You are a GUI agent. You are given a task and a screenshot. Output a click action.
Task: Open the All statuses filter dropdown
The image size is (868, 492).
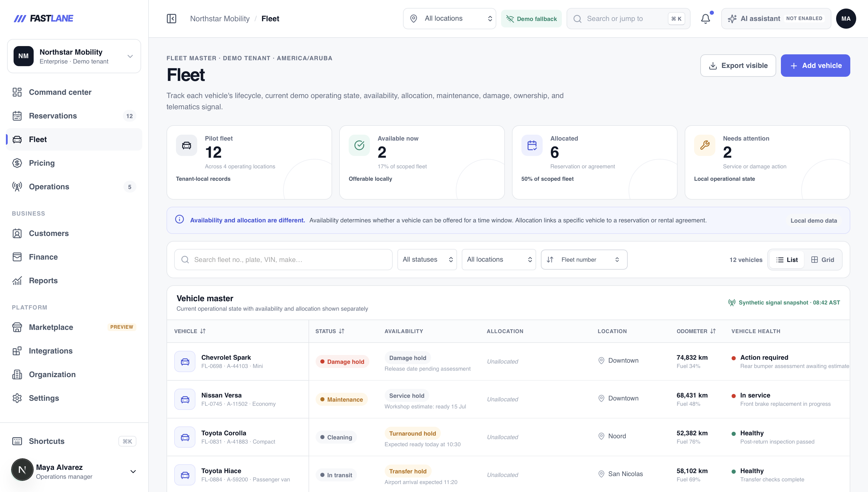427,260
